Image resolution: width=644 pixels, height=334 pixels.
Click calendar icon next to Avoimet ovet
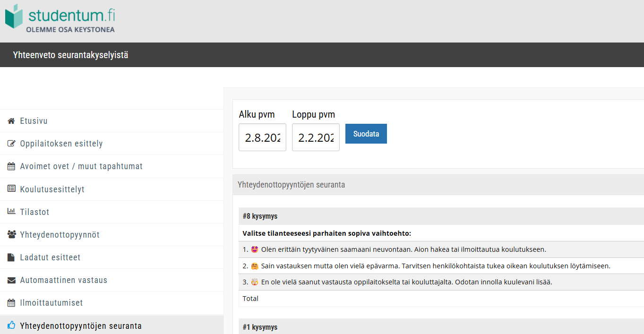tap(11, 166)
